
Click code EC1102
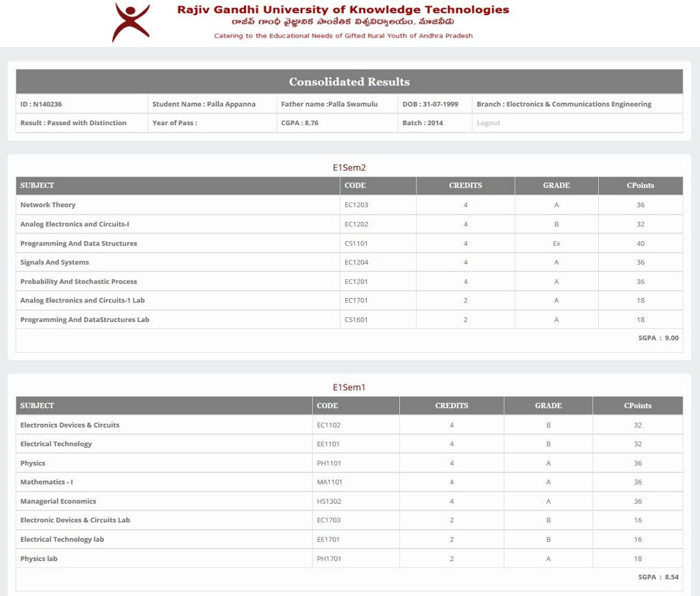pyautogui.click(x=329, y=425)
